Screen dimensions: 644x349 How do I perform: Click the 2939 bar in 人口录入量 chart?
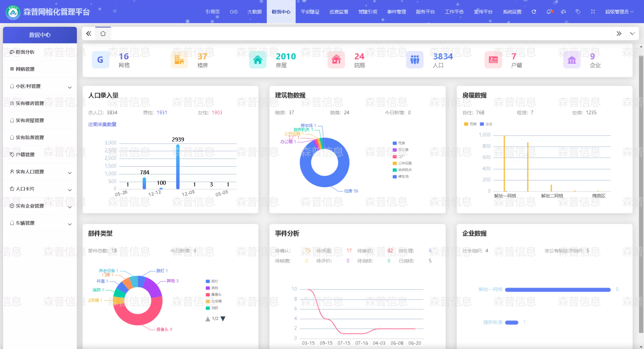click(x=178, y=167)
